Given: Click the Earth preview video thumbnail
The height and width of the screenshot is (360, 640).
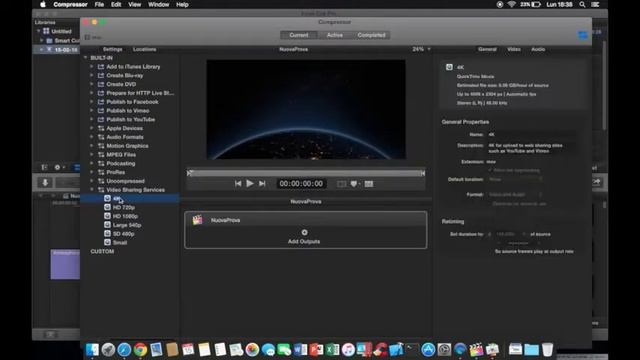Looking at the screenshot, I should pyautogui.click(x=306, y=109).
